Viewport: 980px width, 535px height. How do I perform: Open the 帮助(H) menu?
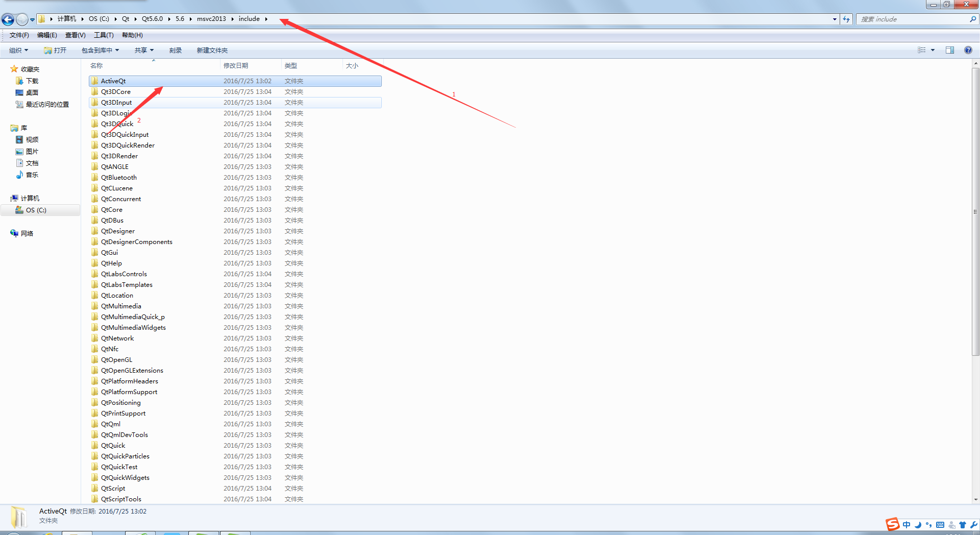[x=132, y=35]
